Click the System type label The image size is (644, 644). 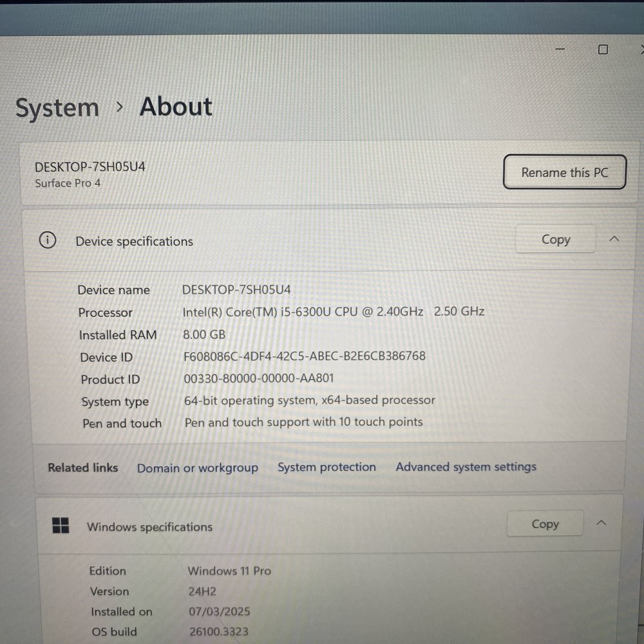(115, 402)
